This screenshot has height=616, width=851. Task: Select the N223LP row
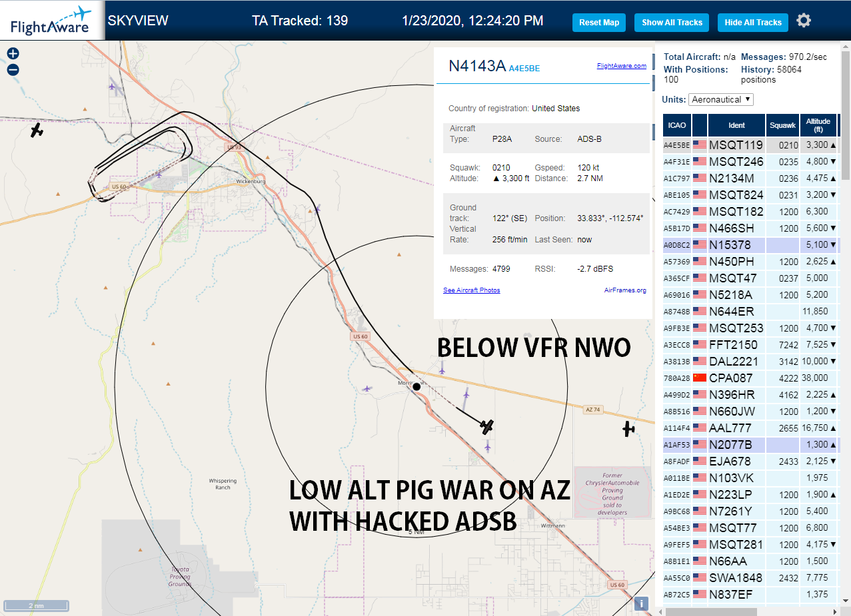(x=750, y=494)
